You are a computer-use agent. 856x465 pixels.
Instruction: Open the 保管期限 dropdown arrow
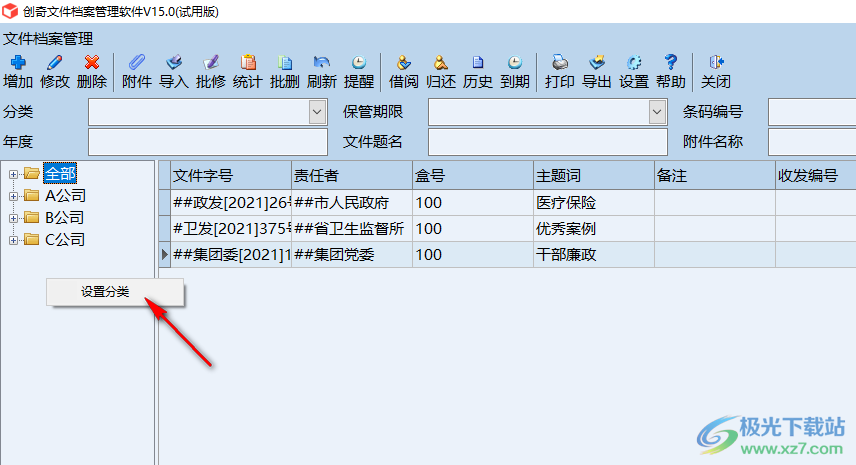657,112
